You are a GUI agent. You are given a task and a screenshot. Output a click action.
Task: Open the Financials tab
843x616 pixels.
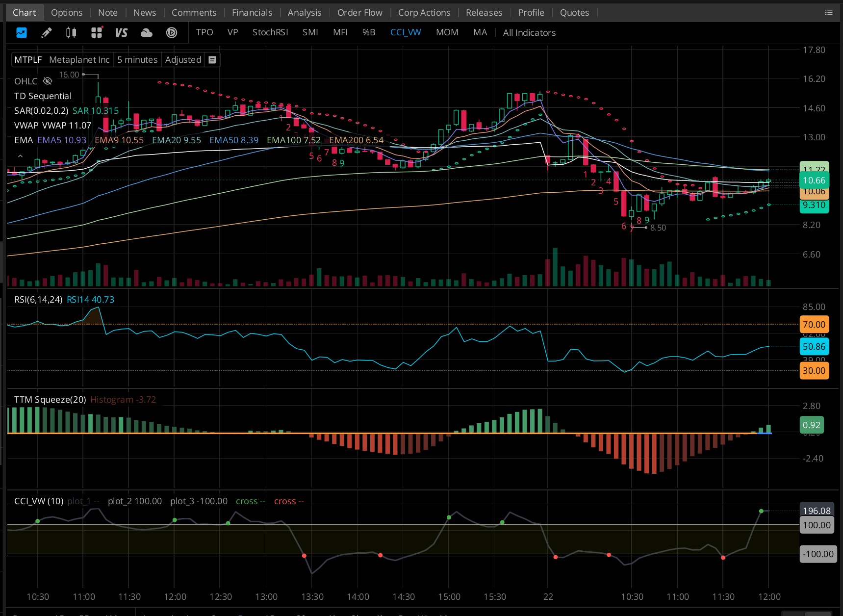point(252,13)
